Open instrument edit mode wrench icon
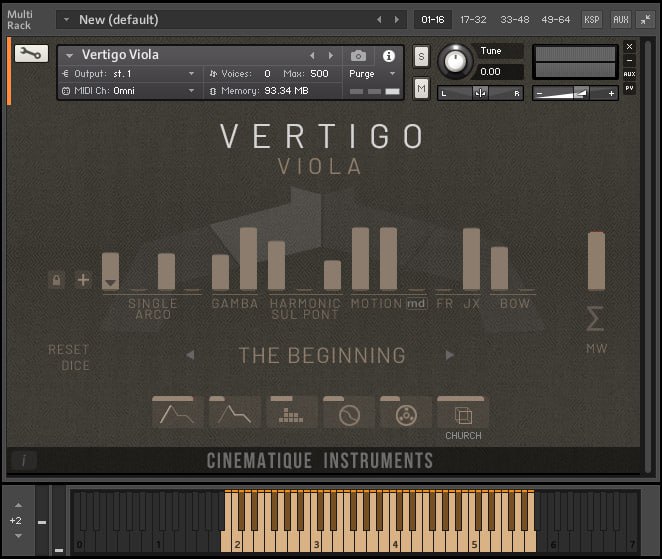 [x=31, y=54]
